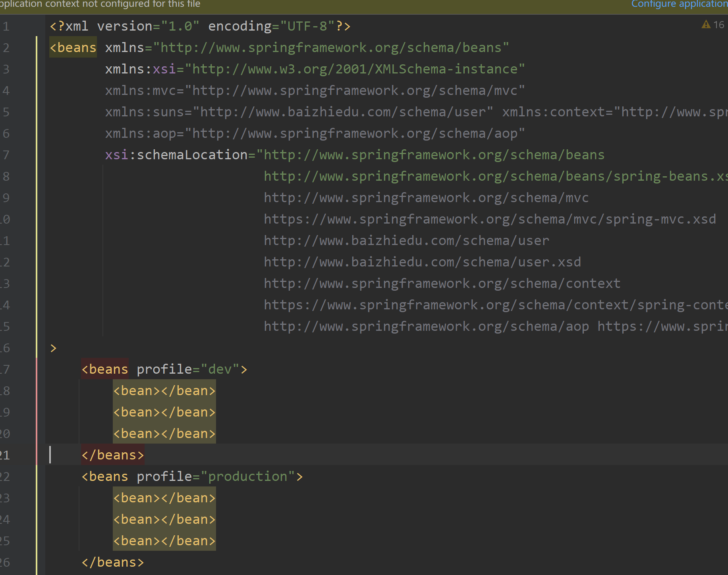Click the schema/context URL on line 13

[442, 284]
